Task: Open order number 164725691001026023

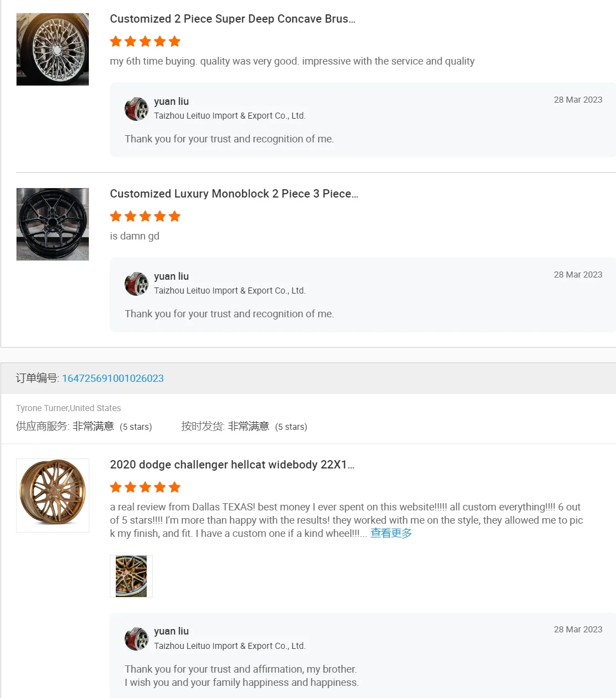Action: pos(113,379)
